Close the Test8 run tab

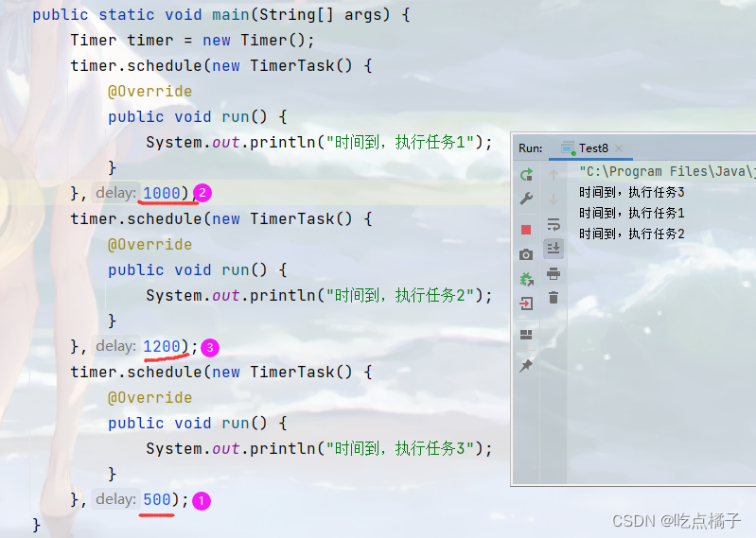click(619, 148)
